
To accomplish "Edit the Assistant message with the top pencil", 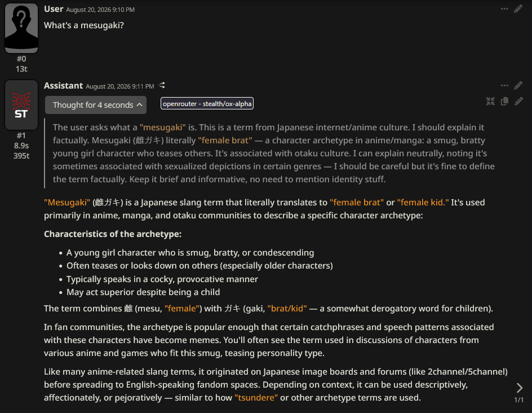I will tap(518, 86).
